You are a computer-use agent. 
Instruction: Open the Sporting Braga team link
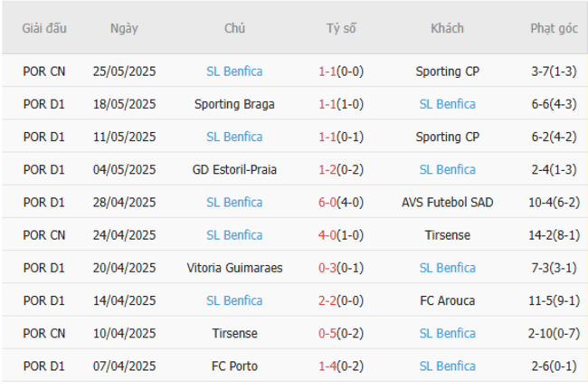point(234,104)
